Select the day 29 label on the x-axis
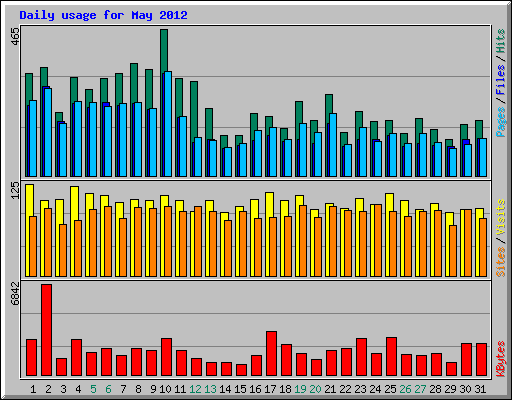 coord(450,389)
